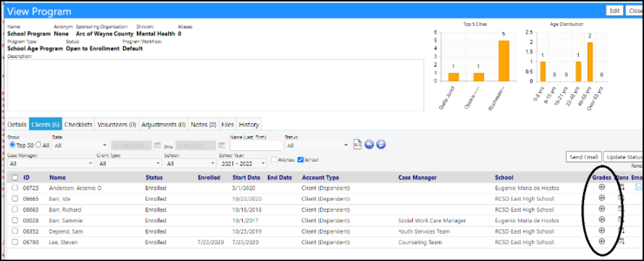The width and height of the screenshot is (644, 261).
Task: Click the Edit button
Action: pyautogui.click(x=614, y=11)
